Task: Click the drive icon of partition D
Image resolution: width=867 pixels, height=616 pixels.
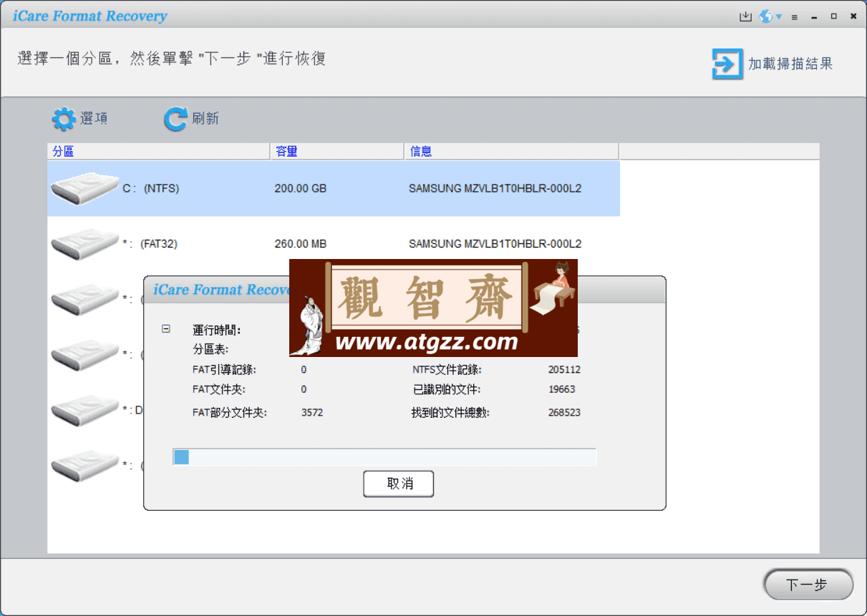Action: tap(84, 409)
